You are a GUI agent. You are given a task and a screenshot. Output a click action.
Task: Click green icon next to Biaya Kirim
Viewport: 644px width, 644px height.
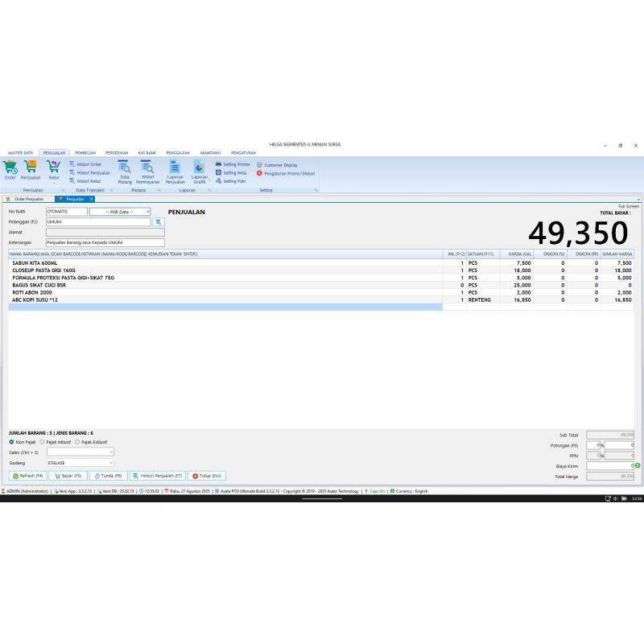(x=638, y=465)
